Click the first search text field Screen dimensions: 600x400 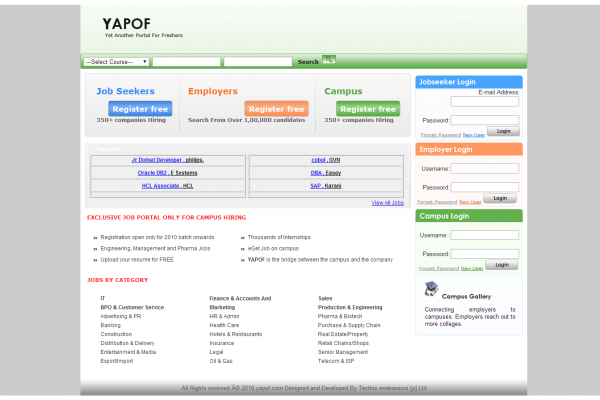[x=186, y=62]
